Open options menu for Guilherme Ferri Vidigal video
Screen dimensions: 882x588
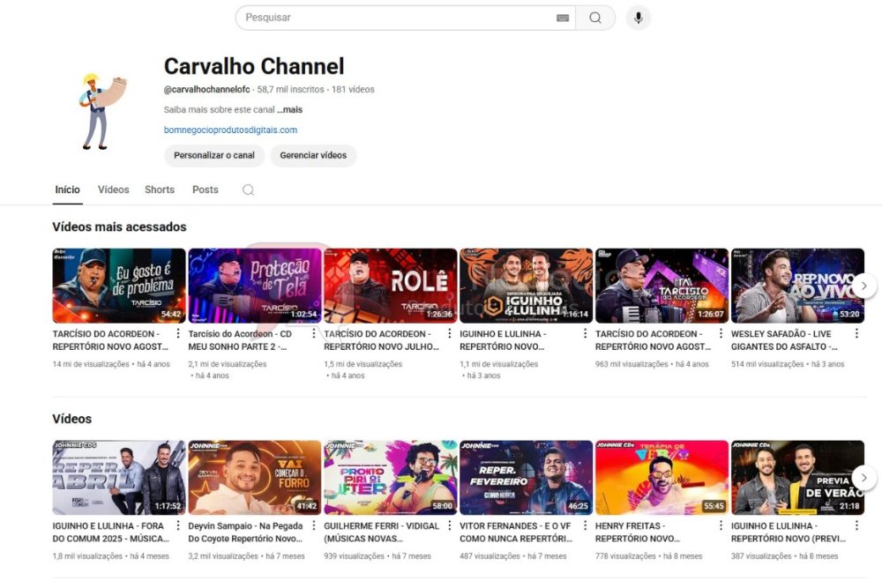point(450,525)
